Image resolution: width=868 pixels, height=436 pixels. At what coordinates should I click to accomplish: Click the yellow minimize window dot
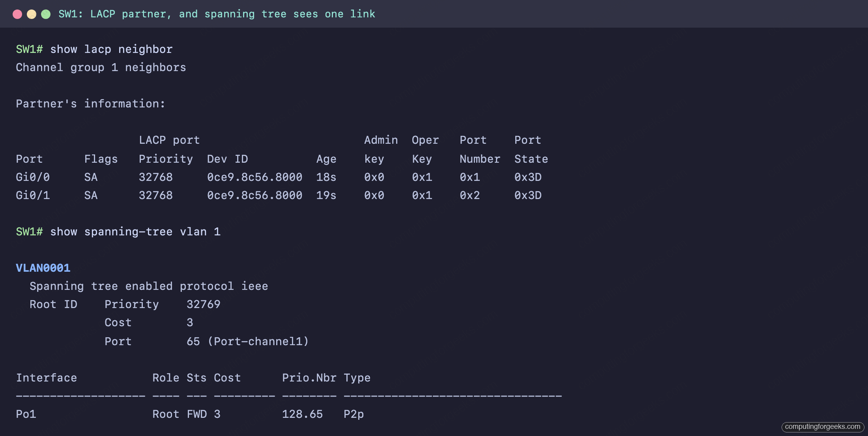tap(32, 14)
